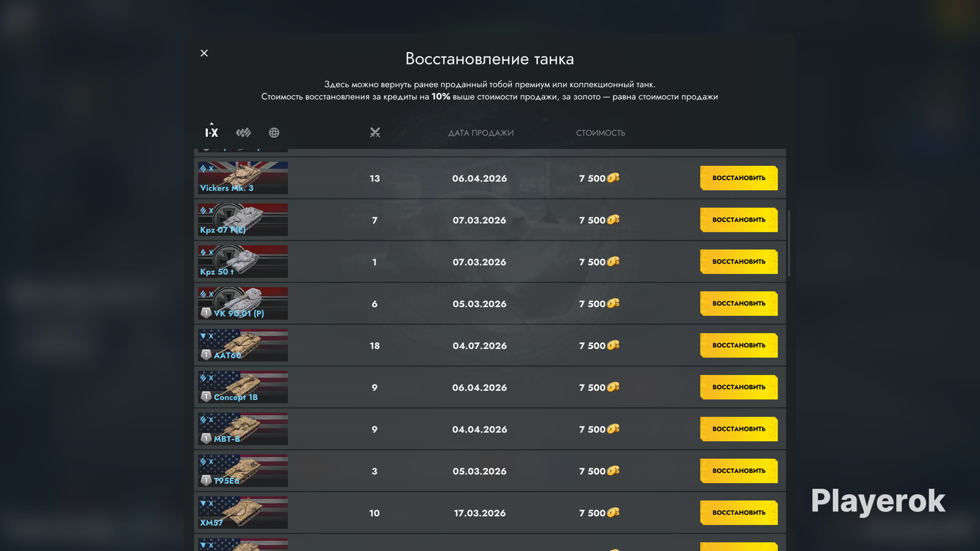Screen dimensions: 980x551
Task: Sort by nation globe icon
Action: coord(274,132)
